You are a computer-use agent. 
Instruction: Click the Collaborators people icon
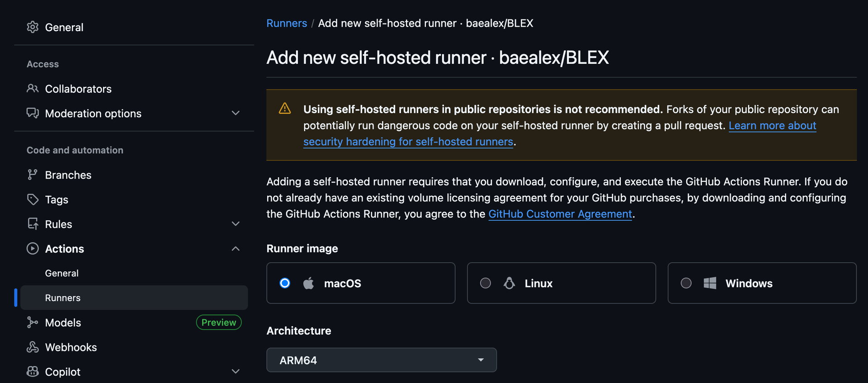[33, 89]
